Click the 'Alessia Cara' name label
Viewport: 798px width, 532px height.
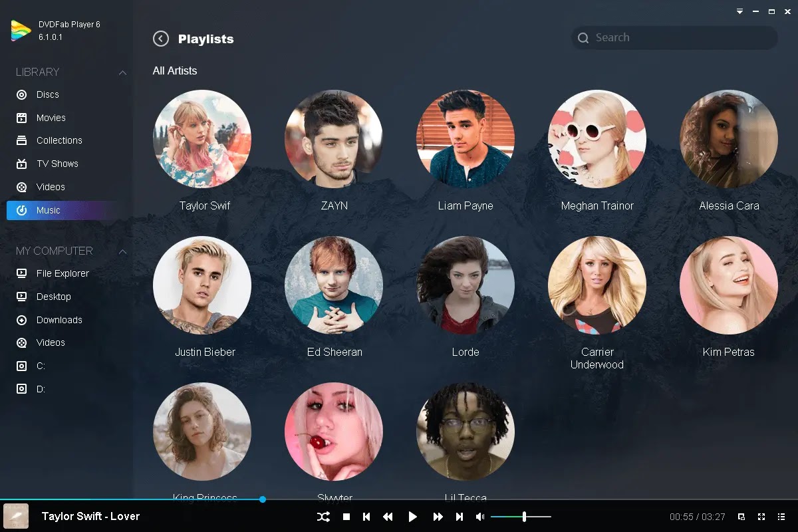[729, 205]
